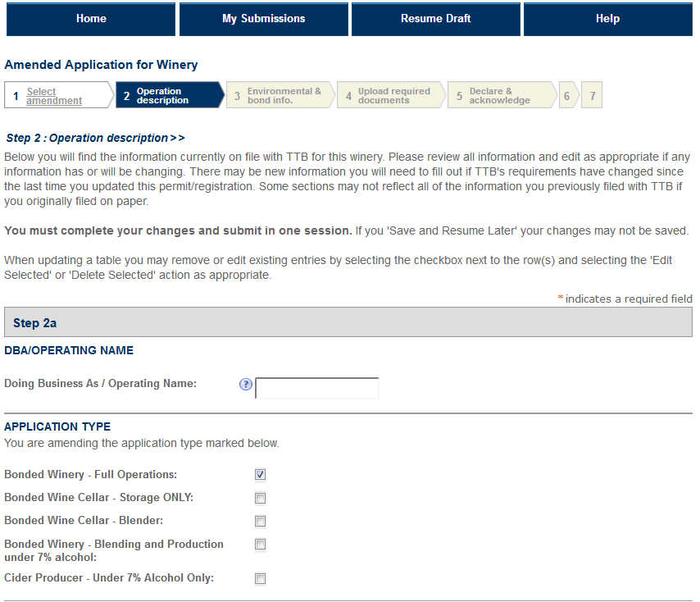
Task: Click the Doing Business As name field
Action: click(x=317, y=388)
